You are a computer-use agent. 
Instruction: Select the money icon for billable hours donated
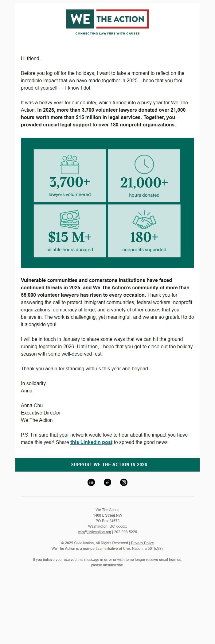click(70, 218)
